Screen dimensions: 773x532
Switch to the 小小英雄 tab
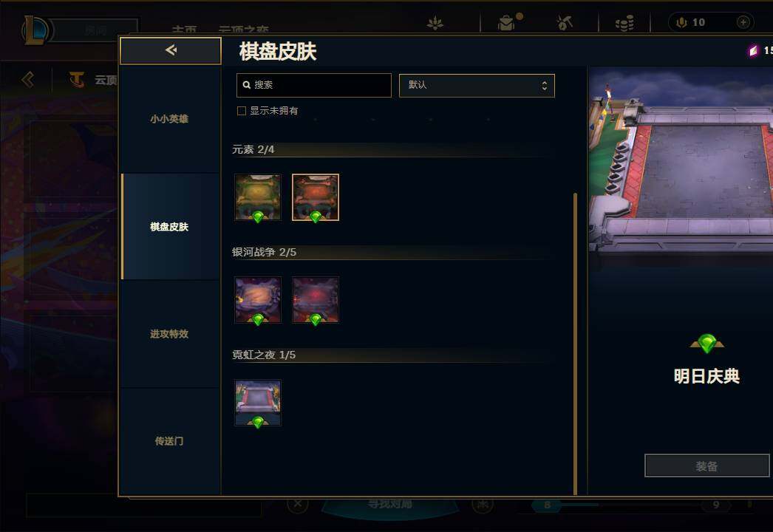click(170, 119)
